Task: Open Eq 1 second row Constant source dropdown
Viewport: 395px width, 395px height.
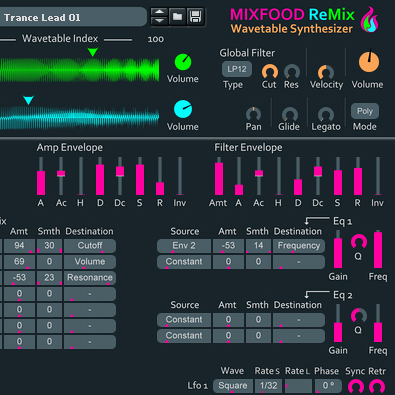Action: [184, 262]
